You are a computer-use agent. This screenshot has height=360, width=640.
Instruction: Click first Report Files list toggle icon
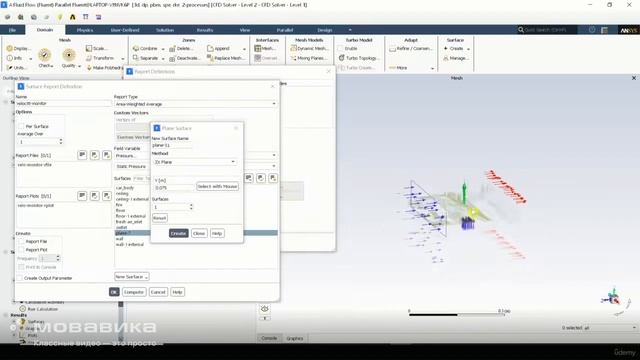[82, 155]
